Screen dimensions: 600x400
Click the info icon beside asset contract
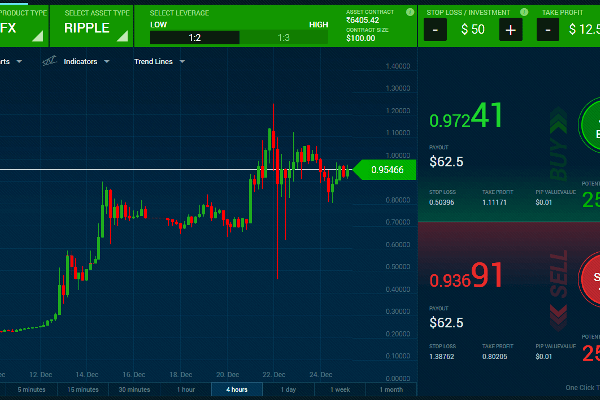tap(410, 12)
